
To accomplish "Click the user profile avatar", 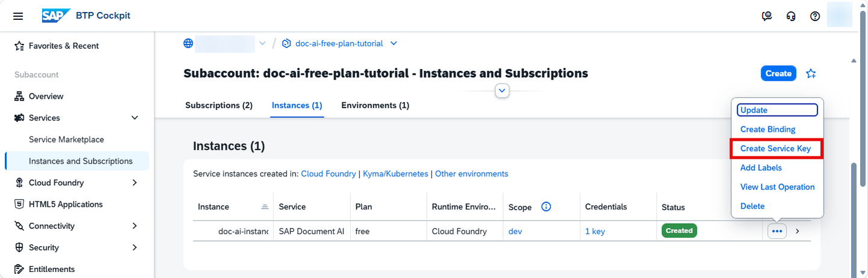I will click(840, 15).
